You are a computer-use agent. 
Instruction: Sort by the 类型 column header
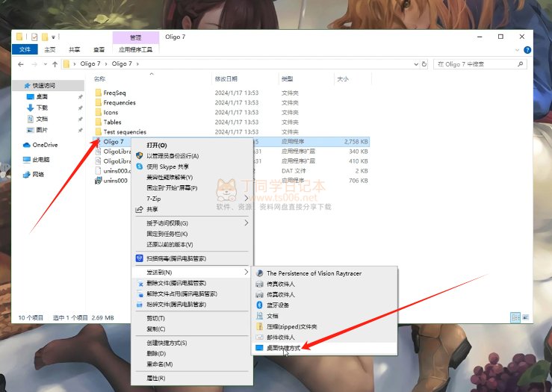tap(306, 79)
